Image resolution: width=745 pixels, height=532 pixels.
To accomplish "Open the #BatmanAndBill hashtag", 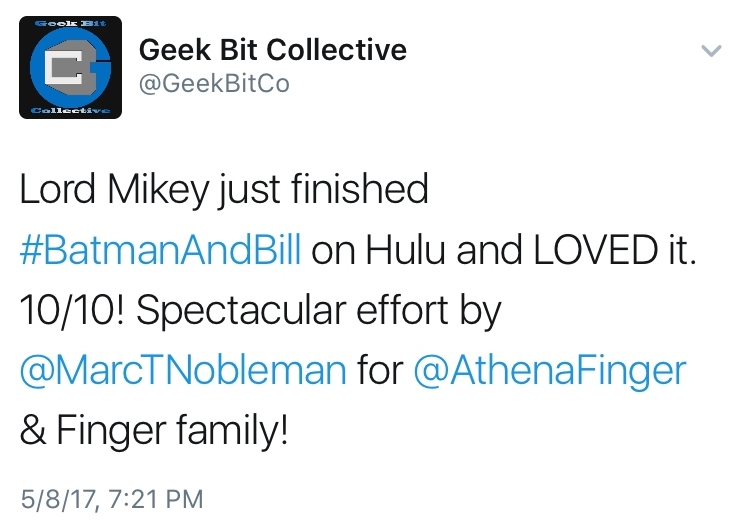I will tap(160, 249).
